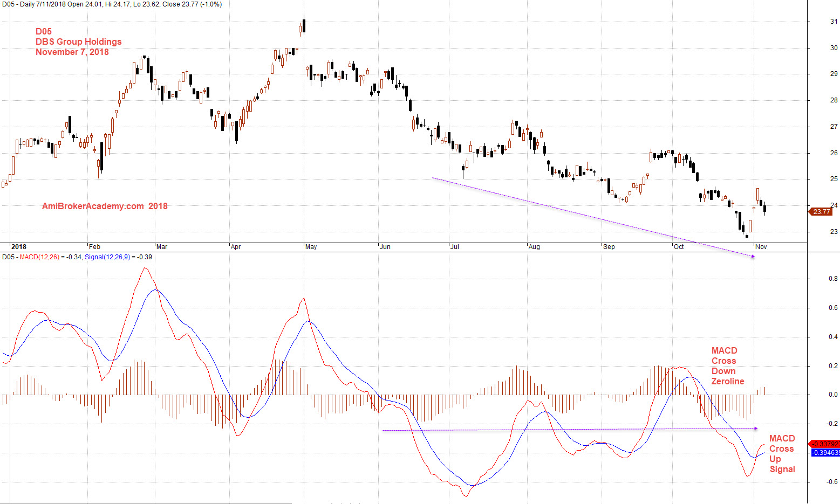840x504 pixels.
Task: Click MACD axis value 0.6
Action: (833, 308)
